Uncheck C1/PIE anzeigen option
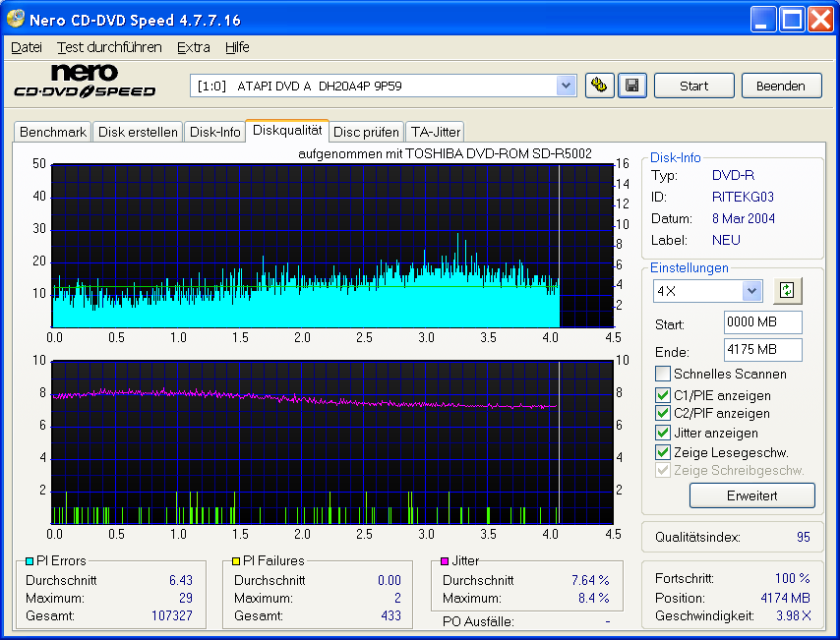Viewport: 840px width, 640px height. [x=663, y=394]
